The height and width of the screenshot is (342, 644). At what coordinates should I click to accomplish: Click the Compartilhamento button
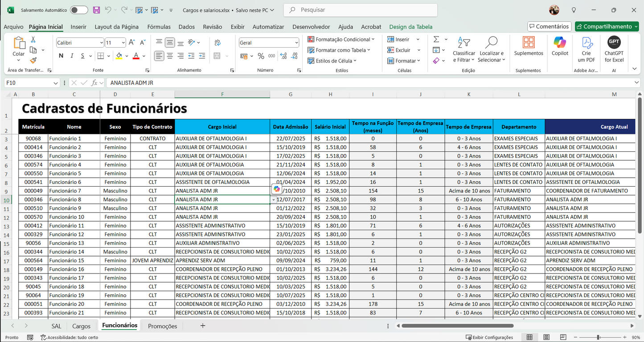(x=607, y=26)
